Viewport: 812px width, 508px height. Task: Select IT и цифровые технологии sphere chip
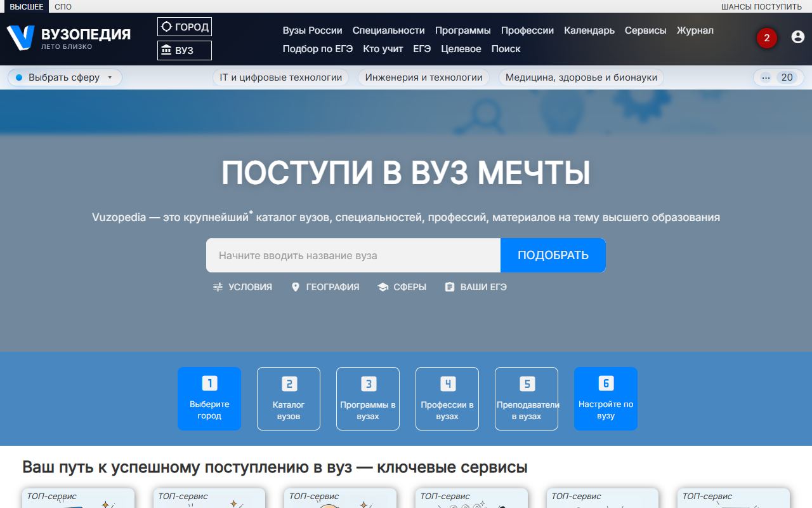[x=281, y=77]
